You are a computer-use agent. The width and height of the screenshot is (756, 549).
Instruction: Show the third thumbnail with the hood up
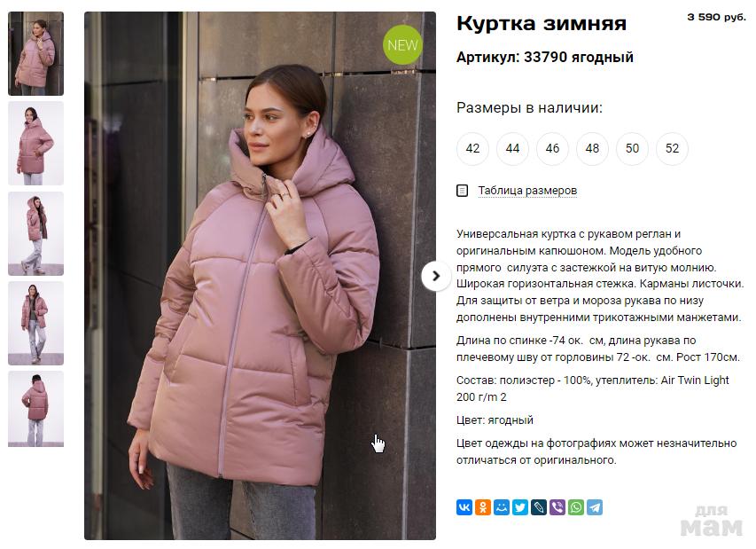tap(35, 233)
